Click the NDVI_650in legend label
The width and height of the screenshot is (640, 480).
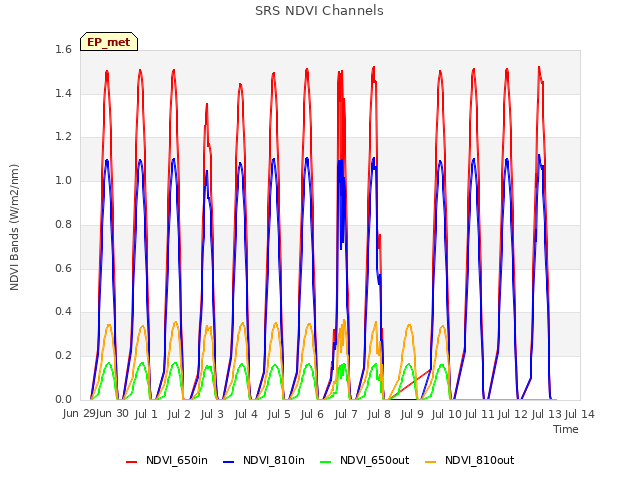(177, 461)
